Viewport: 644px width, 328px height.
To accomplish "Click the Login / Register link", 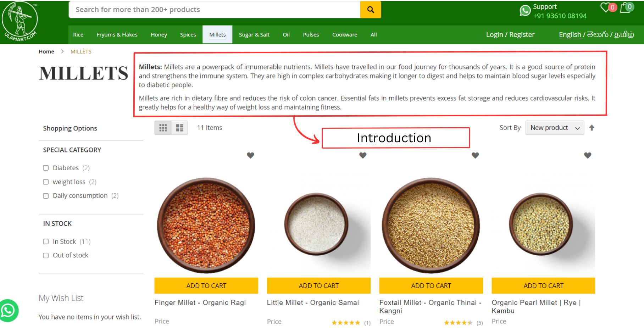I will pos(510,34).
